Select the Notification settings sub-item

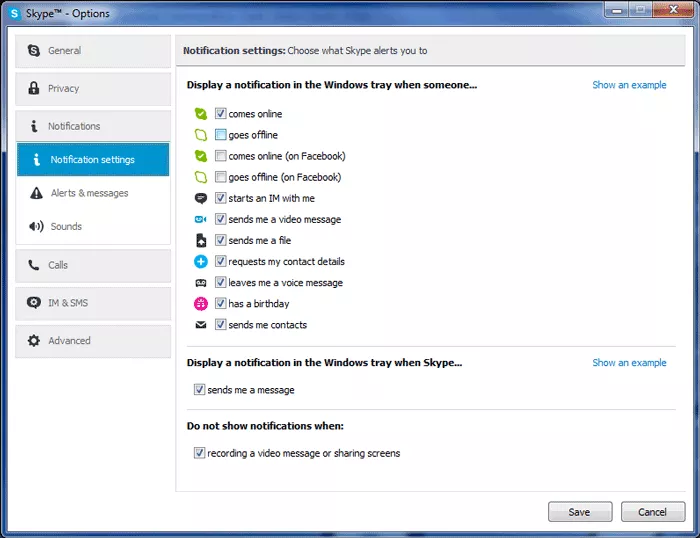[93, 159]
